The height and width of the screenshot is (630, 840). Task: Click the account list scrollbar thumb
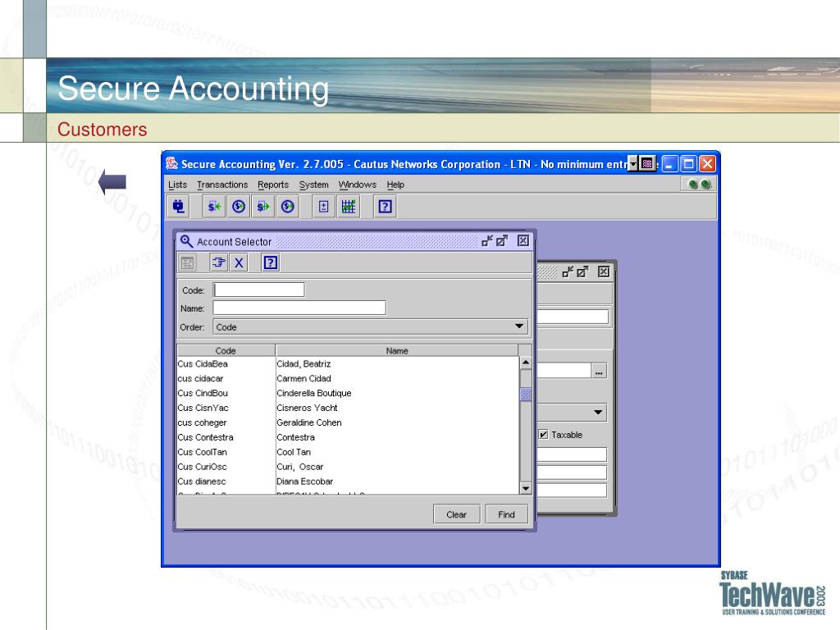tap(526, 395)
